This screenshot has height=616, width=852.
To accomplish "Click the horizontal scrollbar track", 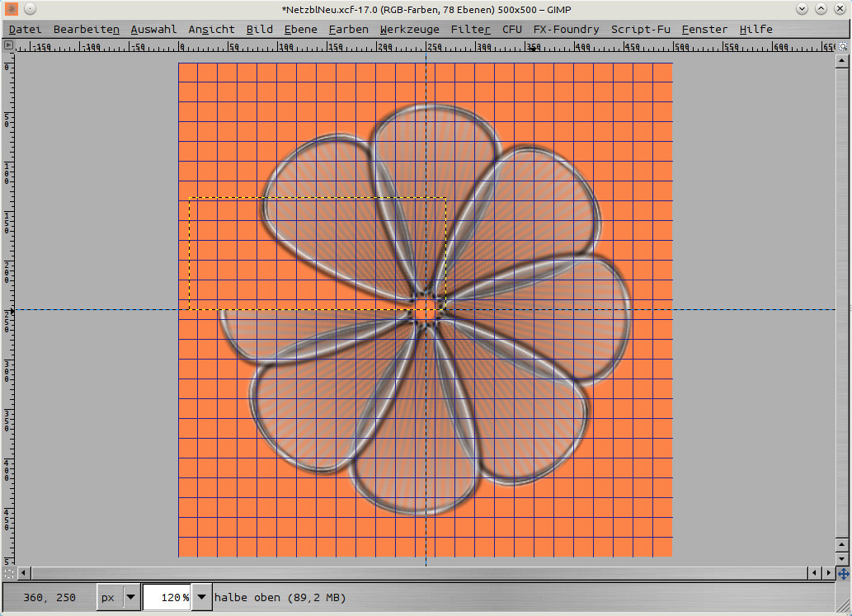I will click(x=412, y=572).
